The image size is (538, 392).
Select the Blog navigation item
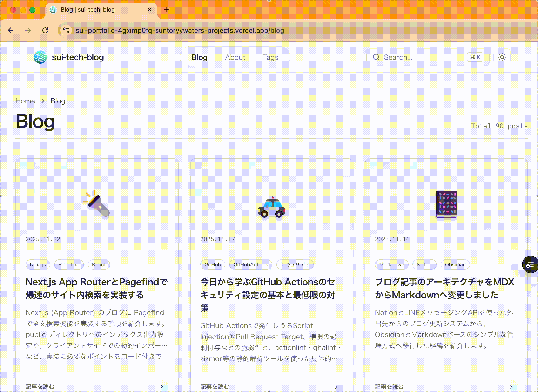click(199, 57)
